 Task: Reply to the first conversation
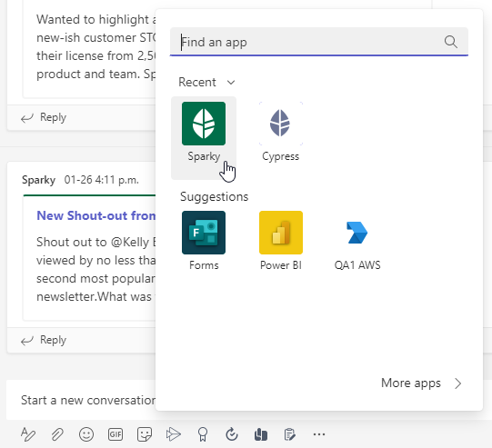point(44,117)
